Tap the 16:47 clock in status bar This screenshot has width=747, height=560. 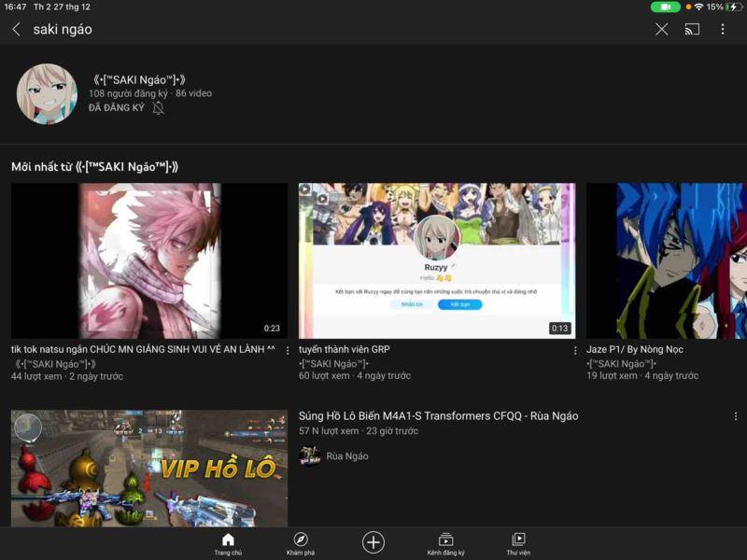[15, 7]
